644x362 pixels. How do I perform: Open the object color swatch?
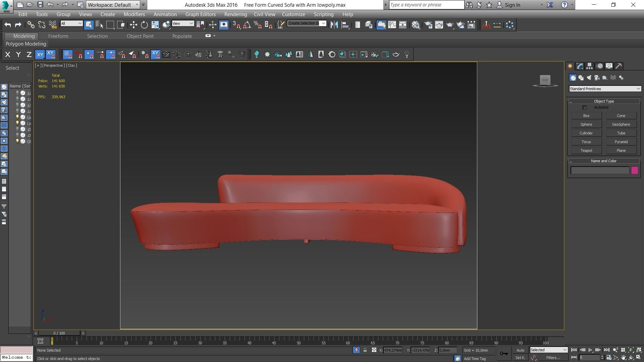coord(635,170)
